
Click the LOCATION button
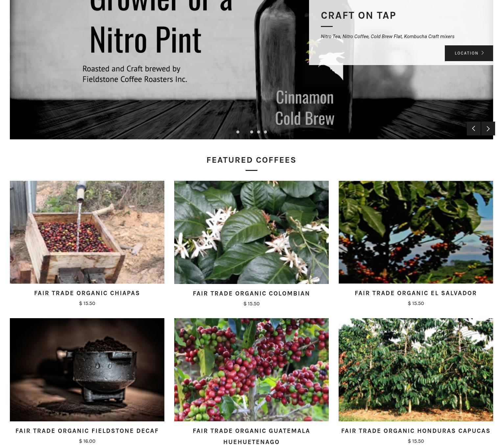[469, 53]
